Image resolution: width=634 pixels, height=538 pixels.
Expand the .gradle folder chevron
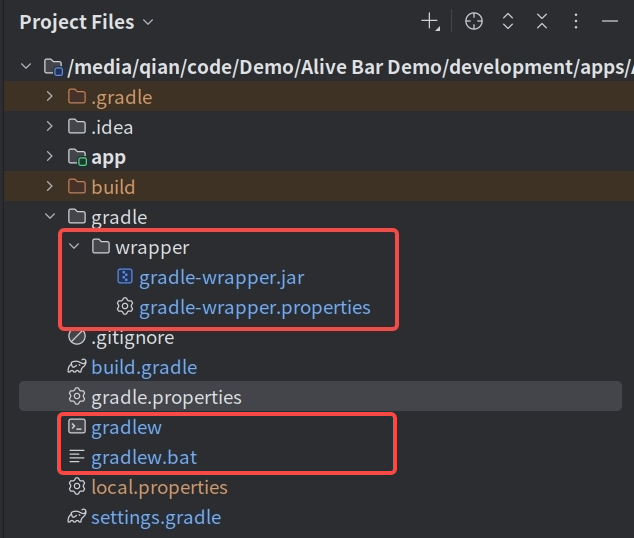tap(50, 96)
